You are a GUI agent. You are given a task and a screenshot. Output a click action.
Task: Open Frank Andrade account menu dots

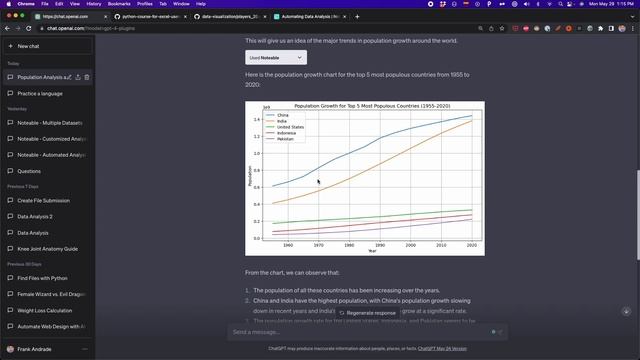tap(85, 349)
